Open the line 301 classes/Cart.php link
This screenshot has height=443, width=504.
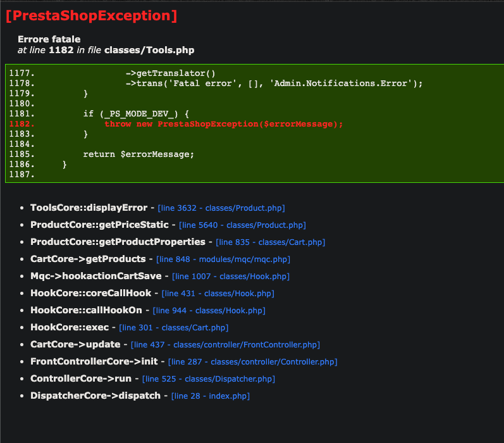point(173,328)
